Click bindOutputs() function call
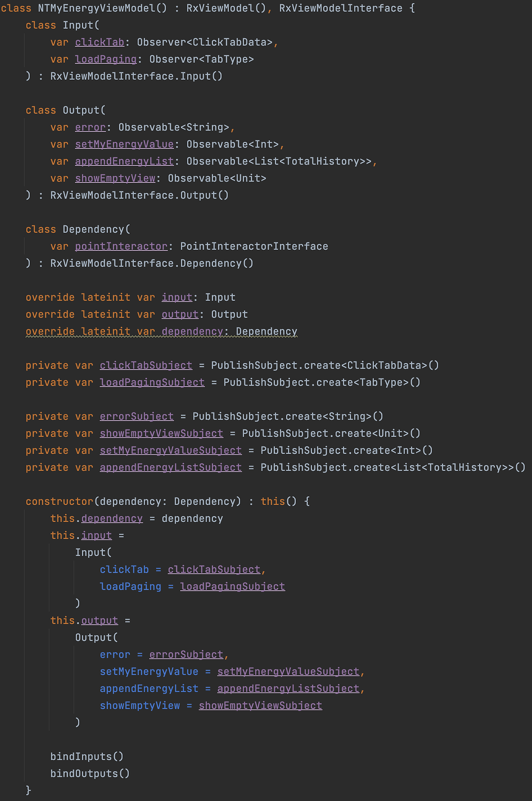The image size is (532, 801). pyautogui.click(x=90, y=774)
